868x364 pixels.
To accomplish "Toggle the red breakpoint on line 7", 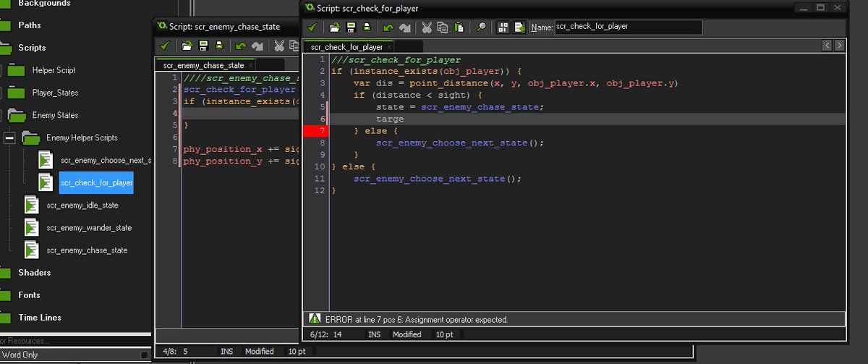I will [x=315, y=131].
